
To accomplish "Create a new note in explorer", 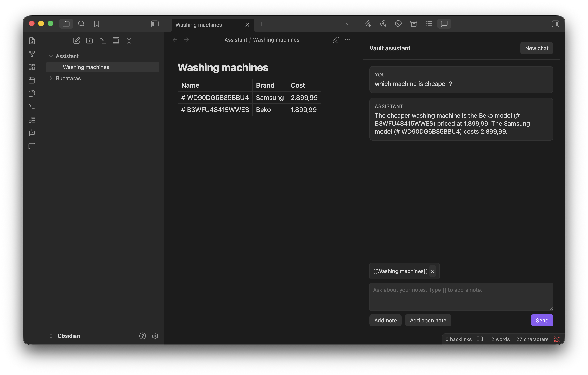I will (76, 41).
